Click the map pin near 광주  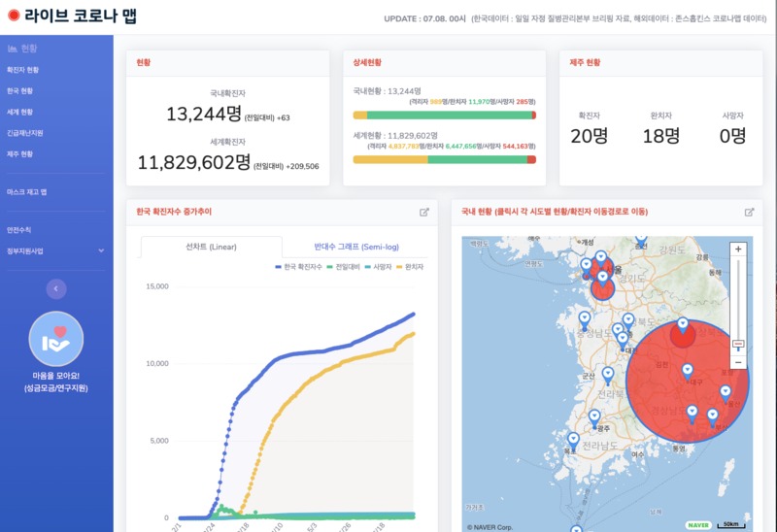pyautogui.click(x=594, y=417)
